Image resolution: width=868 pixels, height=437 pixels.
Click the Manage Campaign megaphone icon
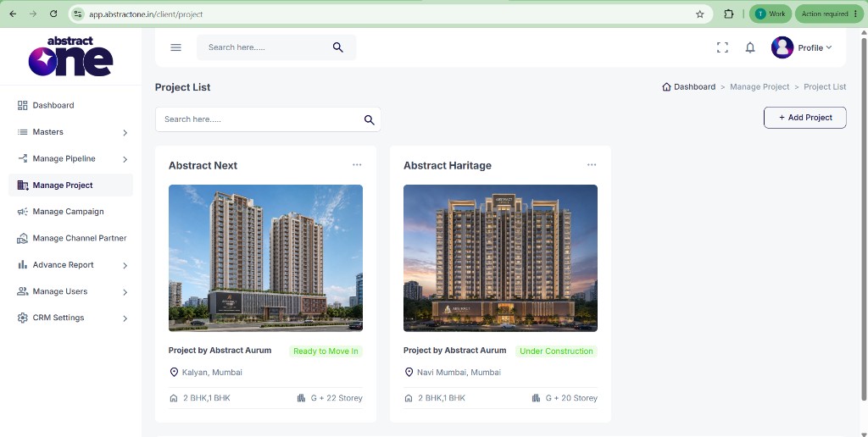22,212
